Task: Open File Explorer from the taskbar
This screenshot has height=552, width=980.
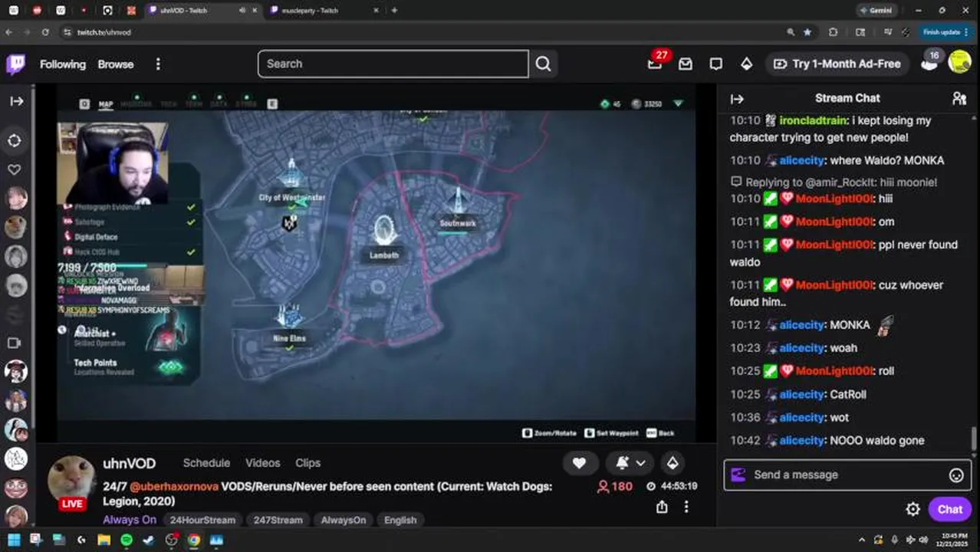Action: tap(104, 540)
